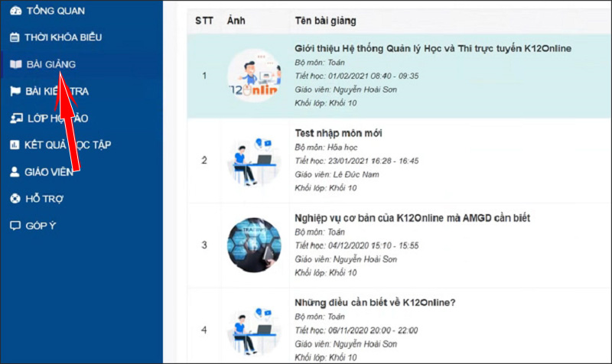Viewport: 612px width, 364px height.
Task: Click the Góp ý speech bubble icon
Action: pyautogui.click(x=15, y=226)
